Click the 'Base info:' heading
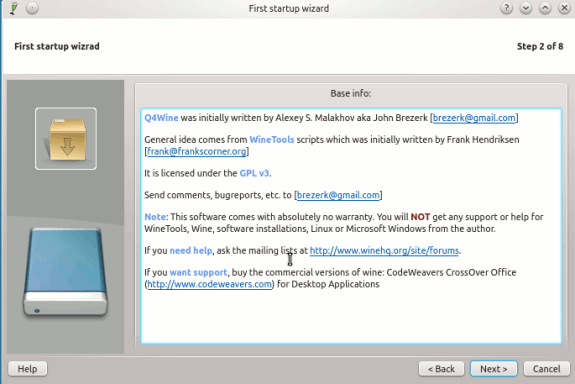Screen dimensions: 575x384 [351, 94]
